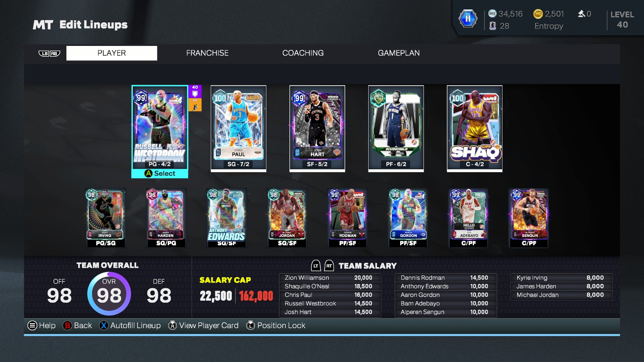
Task: Select the Russell Westbrook card
Action: click(160, 128)
